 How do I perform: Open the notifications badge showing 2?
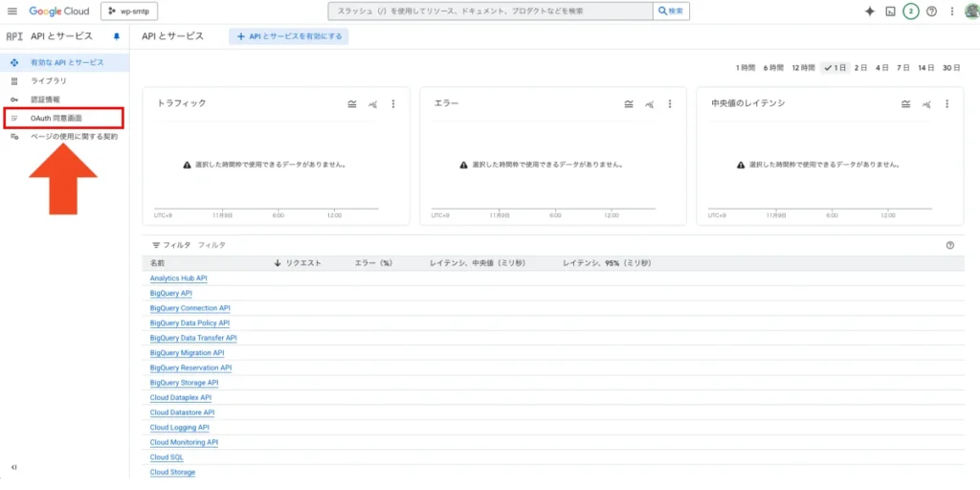pos(910,11)
